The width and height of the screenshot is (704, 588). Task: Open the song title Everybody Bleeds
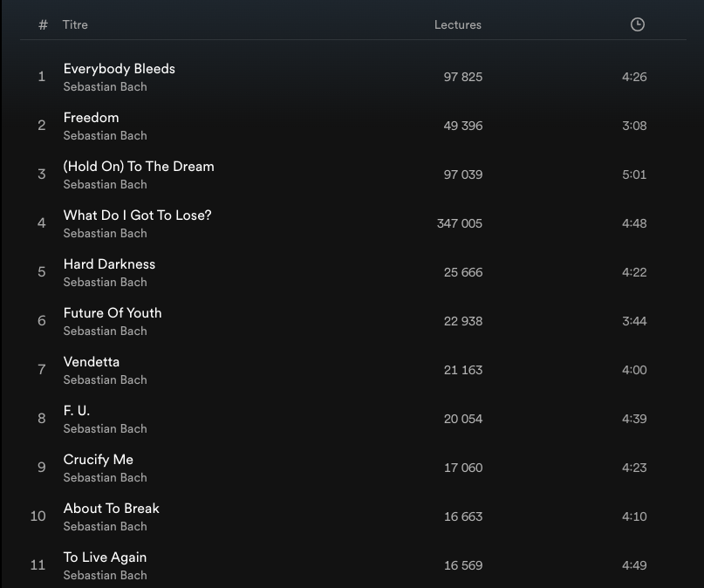(119, 69)
